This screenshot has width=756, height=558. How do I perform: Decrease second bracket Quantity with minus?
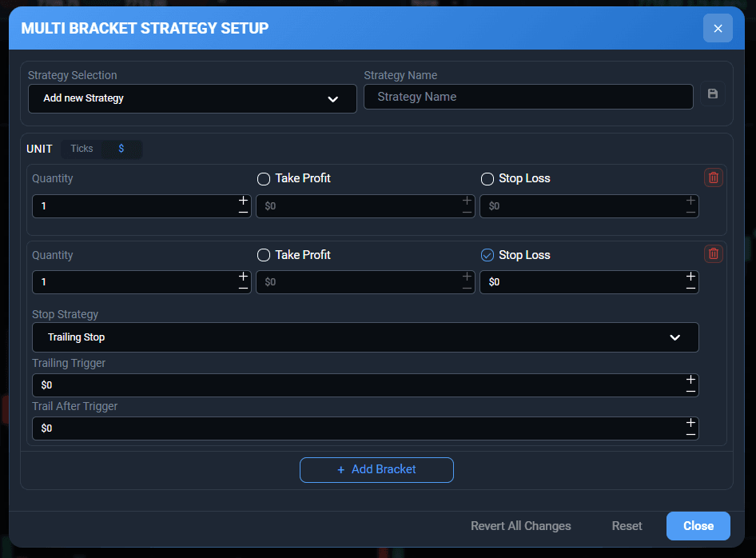point(244,289)
